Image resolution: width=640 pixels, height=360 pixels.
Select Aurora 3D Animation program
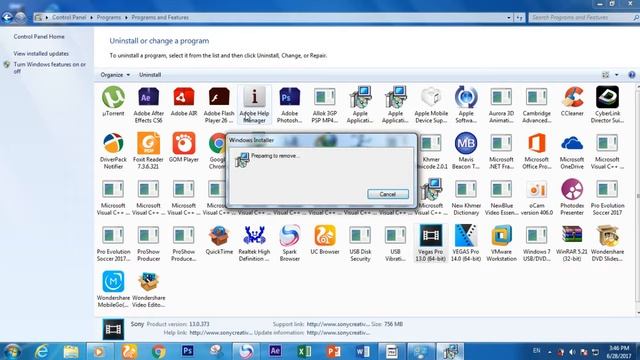501,104
